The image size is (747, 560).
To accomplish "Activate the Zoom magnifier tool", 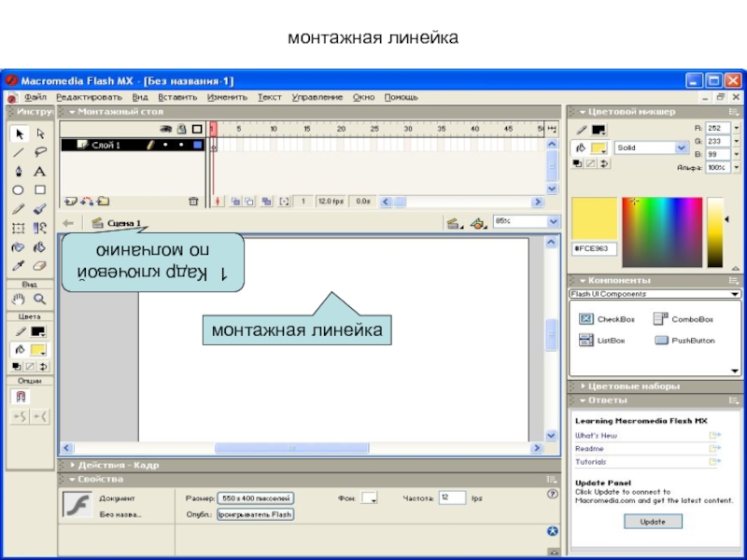I will click(x=40, y=300).
